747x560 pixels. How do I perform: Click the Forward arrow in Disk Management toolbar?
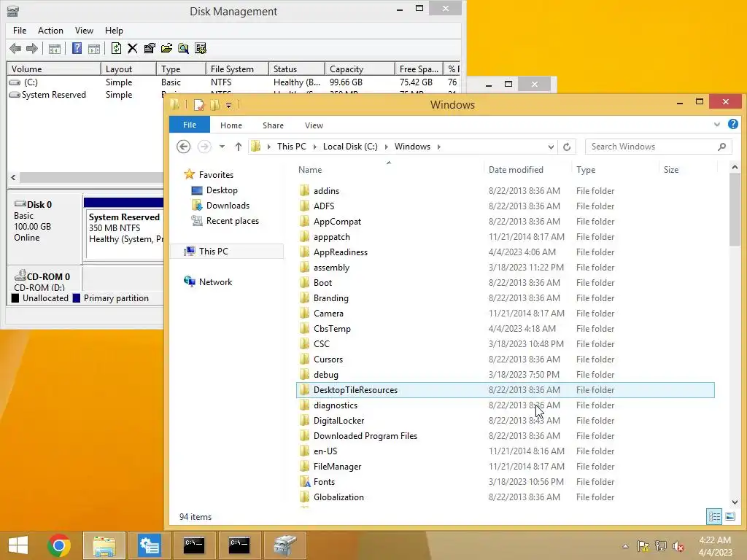pyautogui.click(x=32, y=48)
